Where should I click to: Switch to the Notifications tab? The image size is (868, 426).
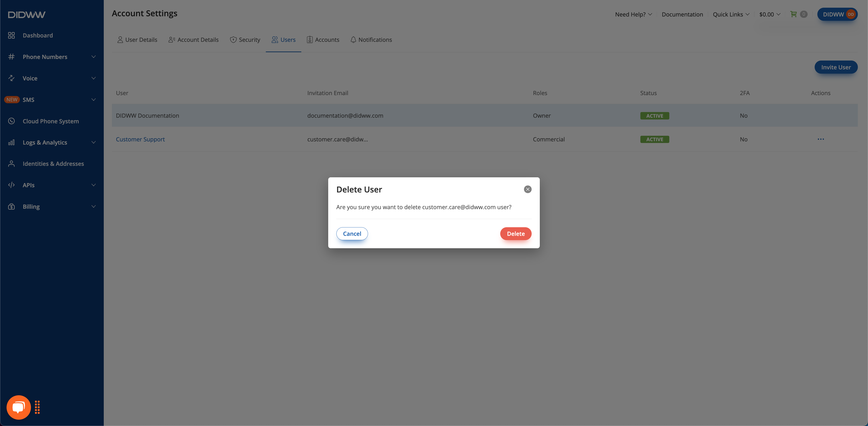[371, 40]
